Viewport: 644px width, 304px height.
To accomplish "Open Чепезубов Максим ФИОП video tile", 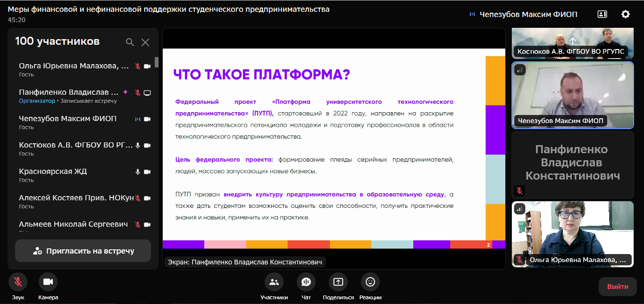I will [573, 95].
